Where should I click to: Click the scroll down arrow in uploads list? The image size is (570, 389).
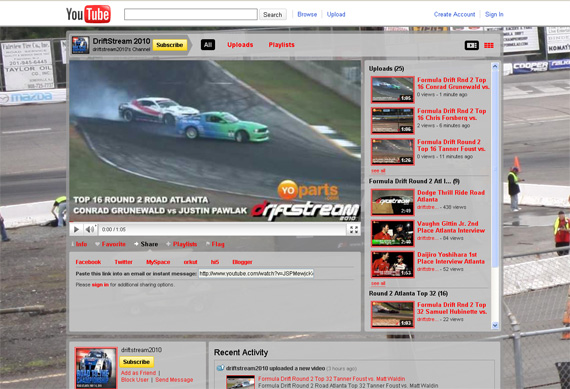pos(495,325)
